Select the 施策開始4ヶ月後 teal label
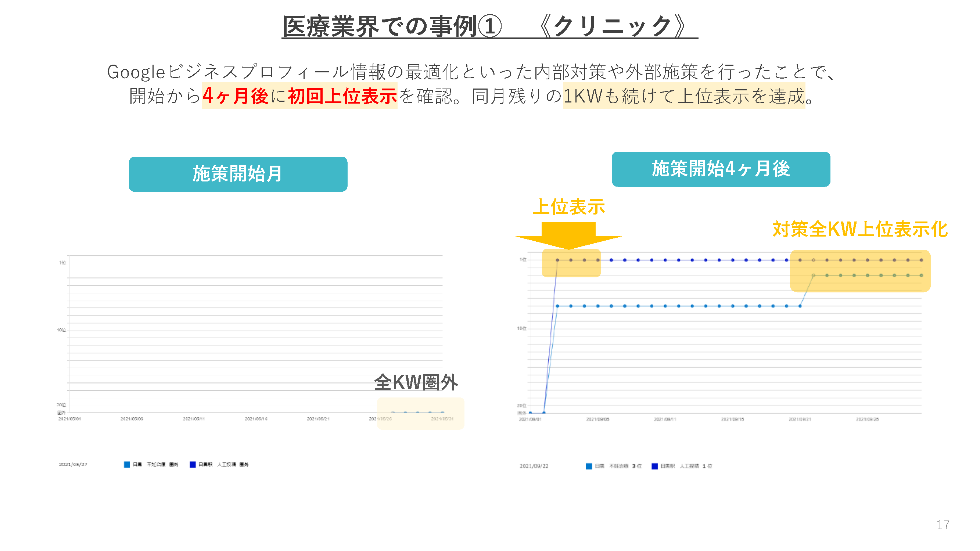The height and width of the screenshot is (551, 980). click(x=721, y=169)
